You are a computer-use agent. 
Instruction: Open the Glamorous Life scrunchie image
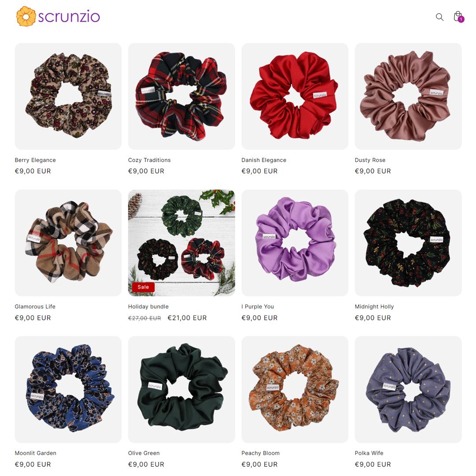pos(68,243)
